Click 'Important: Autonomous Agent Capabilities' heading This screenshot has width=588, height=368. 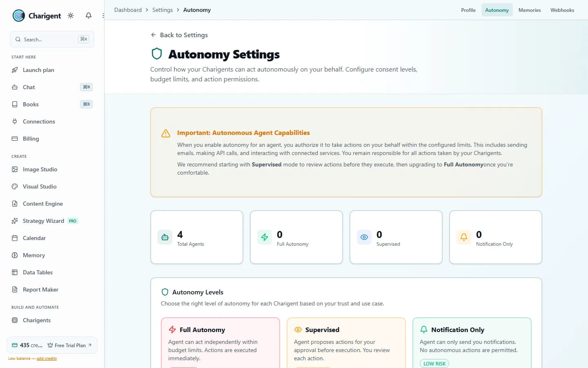click(243, 133)
